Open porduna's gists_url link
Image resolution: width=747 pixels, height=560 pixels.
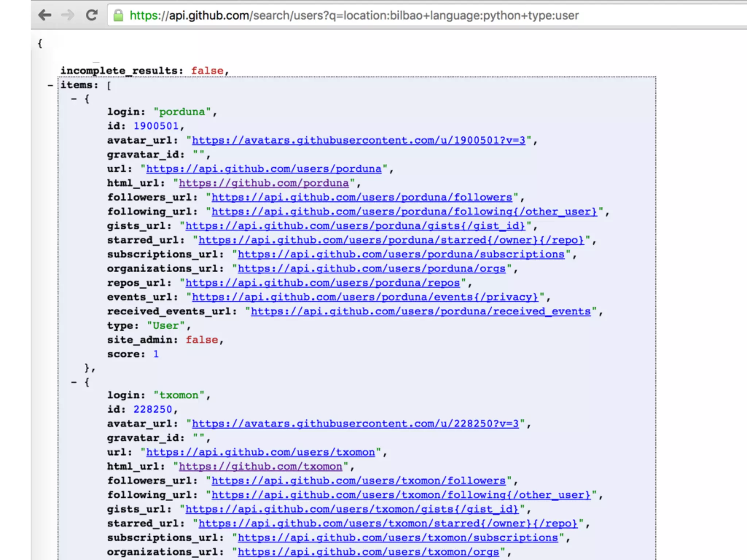pos(355,226)
